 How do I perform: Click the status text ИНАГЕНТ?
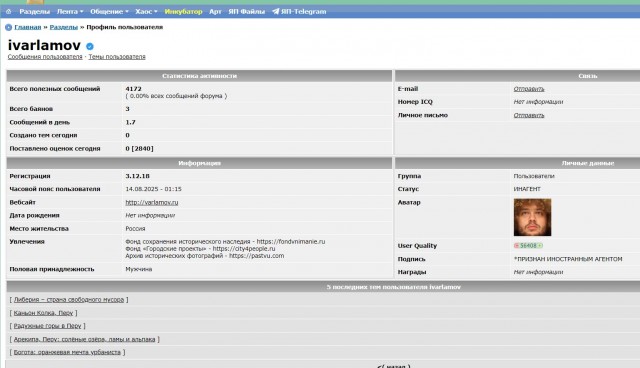pos(527,189)
